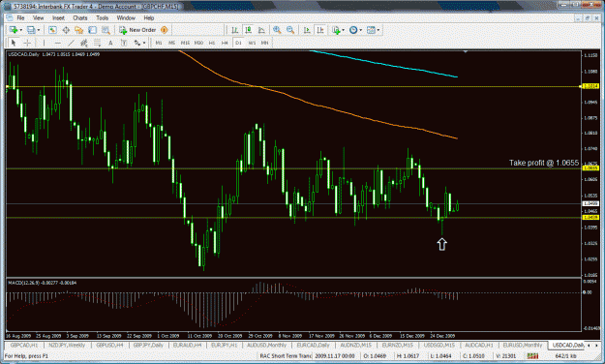Set timeframe to H4
Viewport: 605px width, 364px height.
tap(225, 43)
